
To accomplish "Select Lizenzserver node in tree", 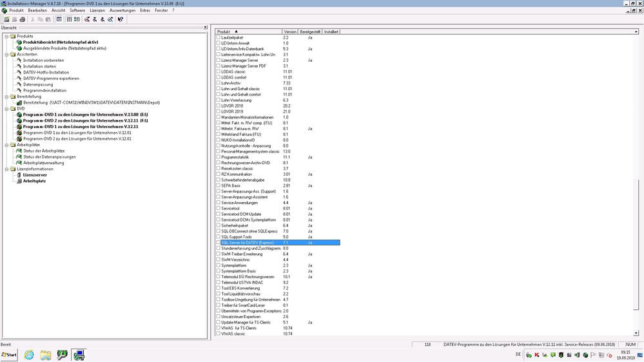I will point(35,175).
